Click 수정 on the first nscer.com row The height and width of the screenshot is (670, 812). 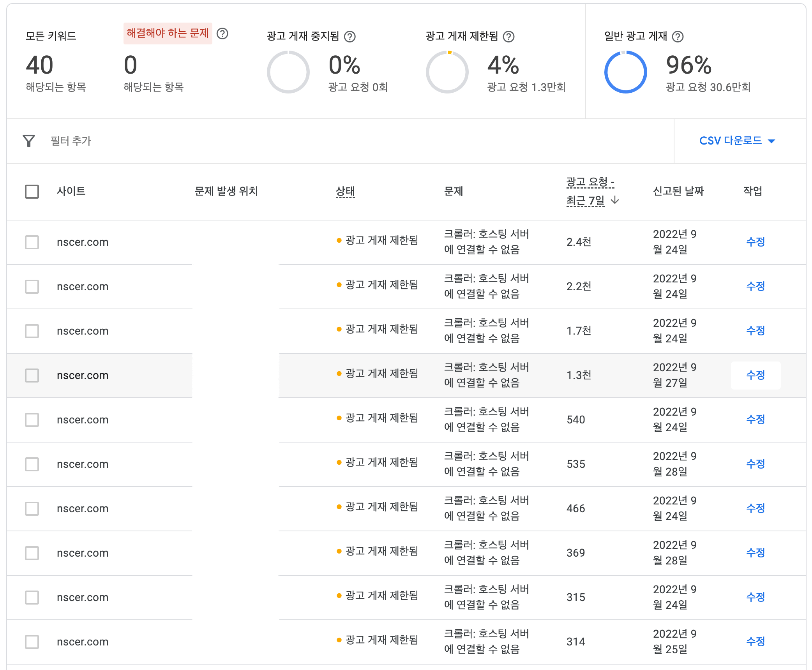pyautogui.click(x=755, y=242)
